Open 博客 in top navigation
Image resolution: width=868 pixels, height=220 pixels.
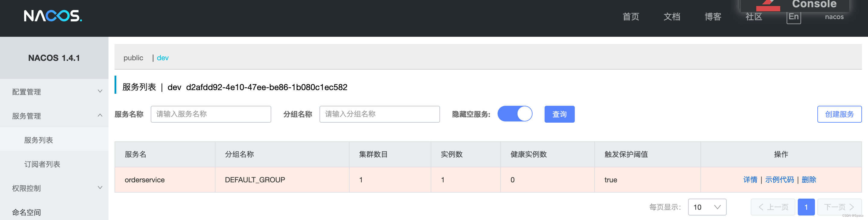tap(713, 17)
